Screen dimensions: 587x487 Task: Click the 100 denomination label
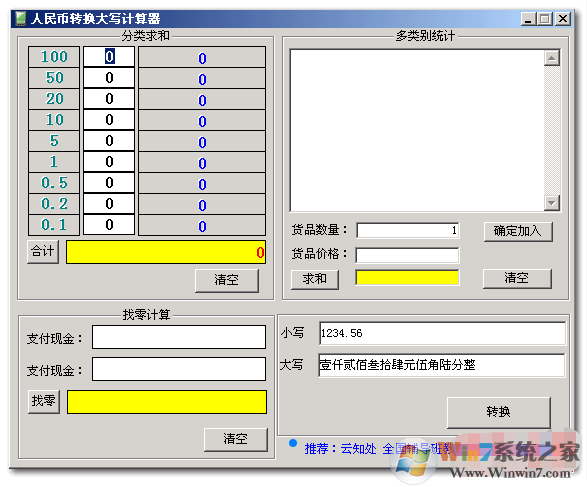54,57
